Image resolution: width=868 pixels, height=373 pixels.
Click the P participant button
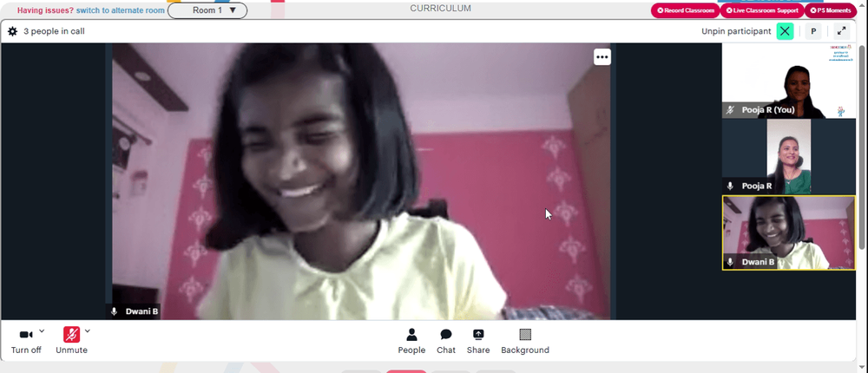pyautogui.click(x=813, y=31)
